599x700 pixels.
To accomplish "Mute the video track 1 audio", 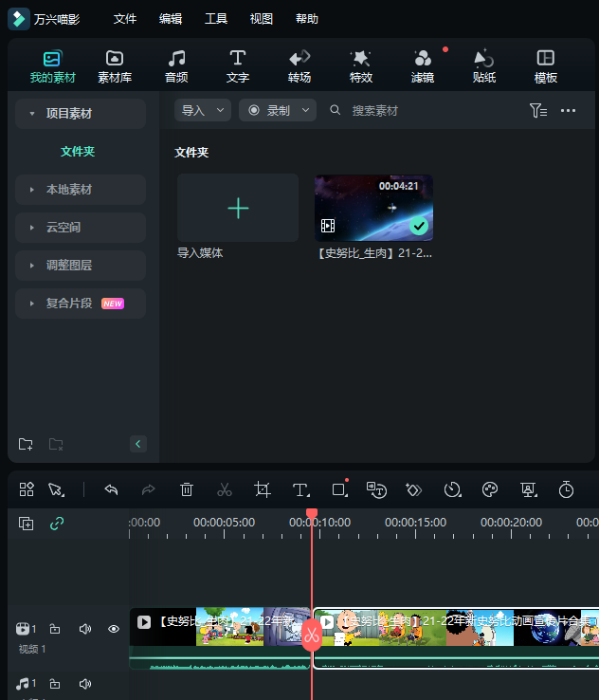I will click(x=84, y=629).
